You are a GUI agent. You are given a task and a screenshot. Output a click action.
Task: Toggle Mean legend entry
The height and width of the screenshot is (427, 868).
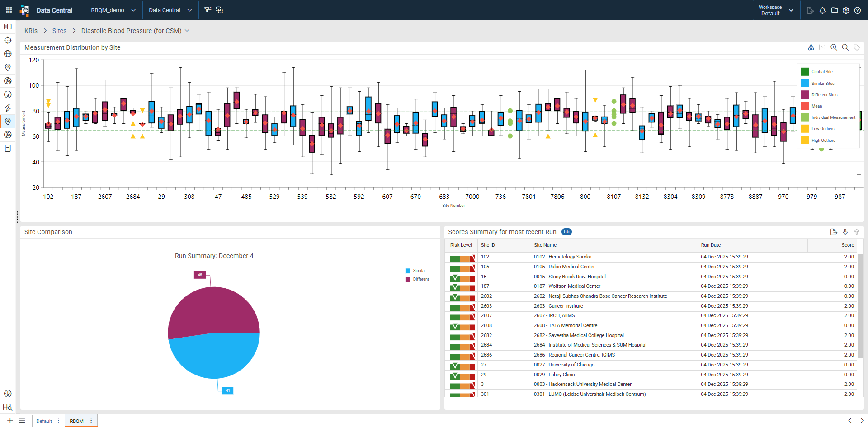(x=811, y=106)
